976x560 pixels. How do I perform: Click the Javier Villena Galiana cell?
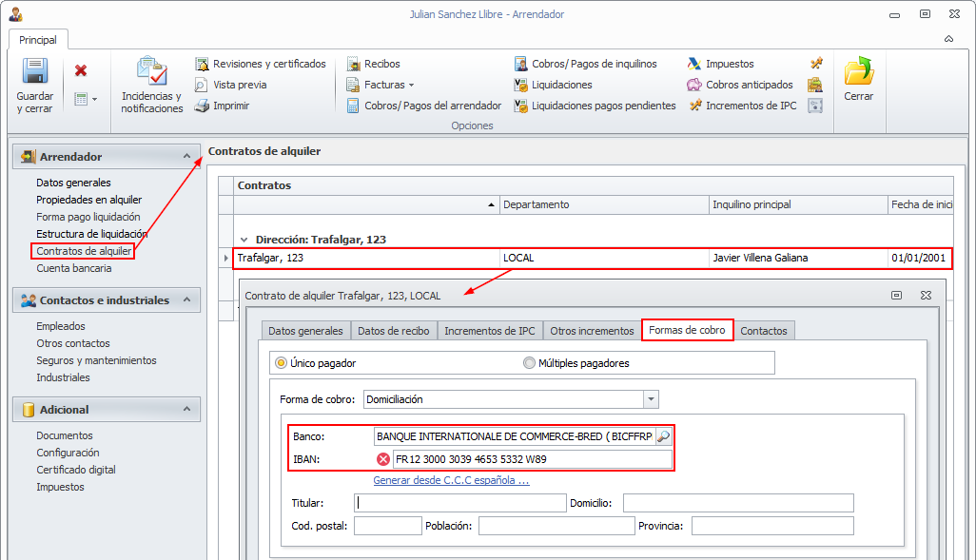tap(798, 258)
